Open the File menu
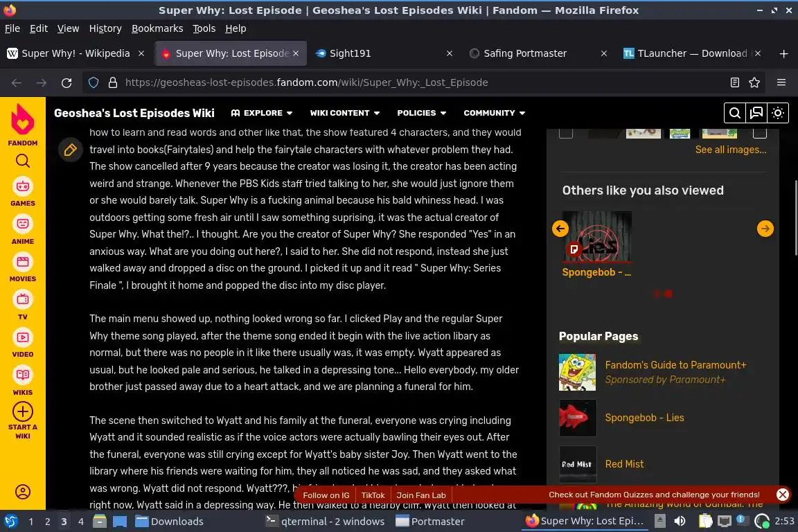 [x=12, y=28]
